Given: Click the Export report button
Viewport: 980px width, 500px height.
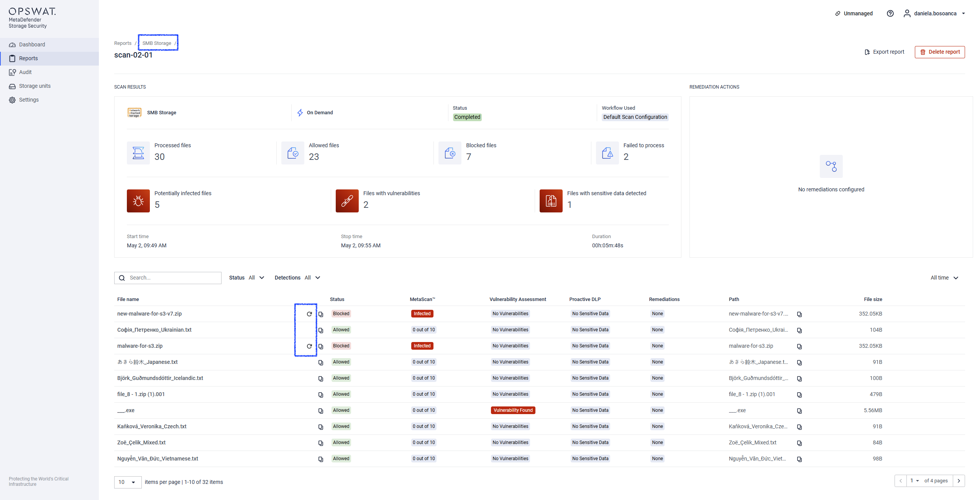Looking at the screenshot, I should click(x=884, y=52).
